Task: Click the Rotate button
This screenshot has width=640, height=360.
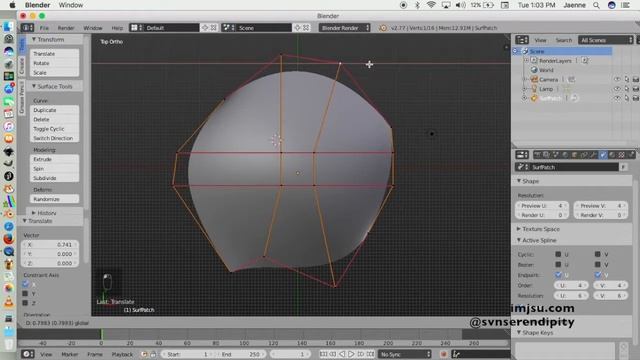Action: click(x=54, y=63)
